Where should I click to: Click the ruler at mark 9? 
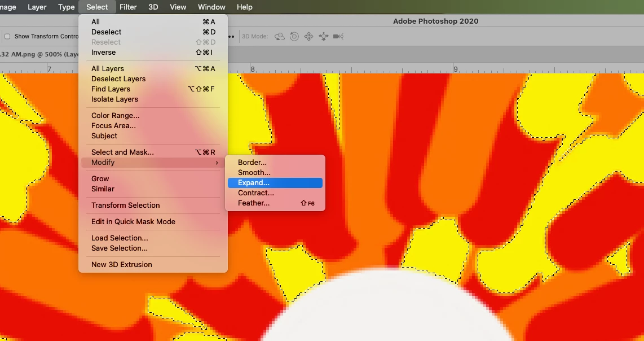[455, 69]
